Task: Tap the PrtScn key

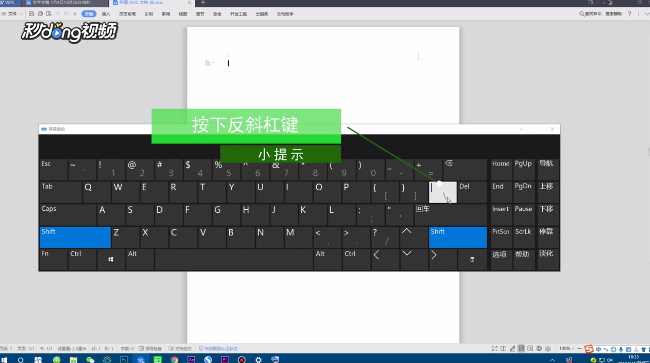Action: (x=501, y=237)
